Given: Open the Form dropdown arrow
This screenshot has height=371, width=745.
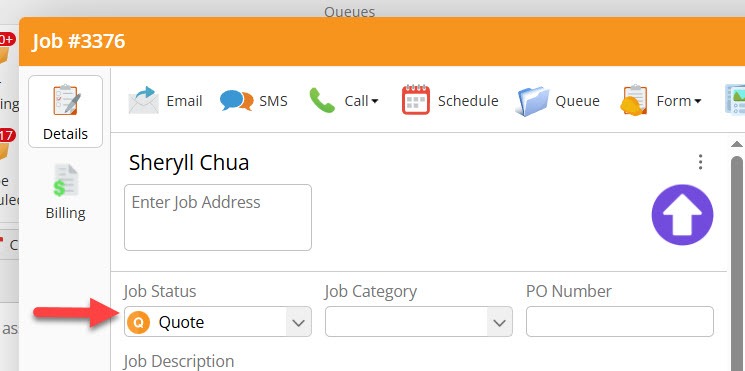Looking at the screenshot, I should (x=697, y=101).
